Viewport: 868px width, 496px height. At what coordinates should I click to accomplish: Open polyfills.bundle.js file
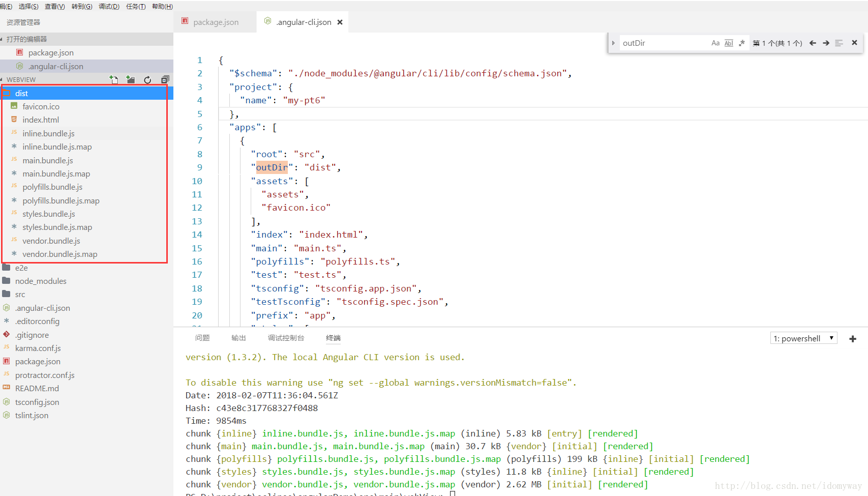(x=86, y=187)
